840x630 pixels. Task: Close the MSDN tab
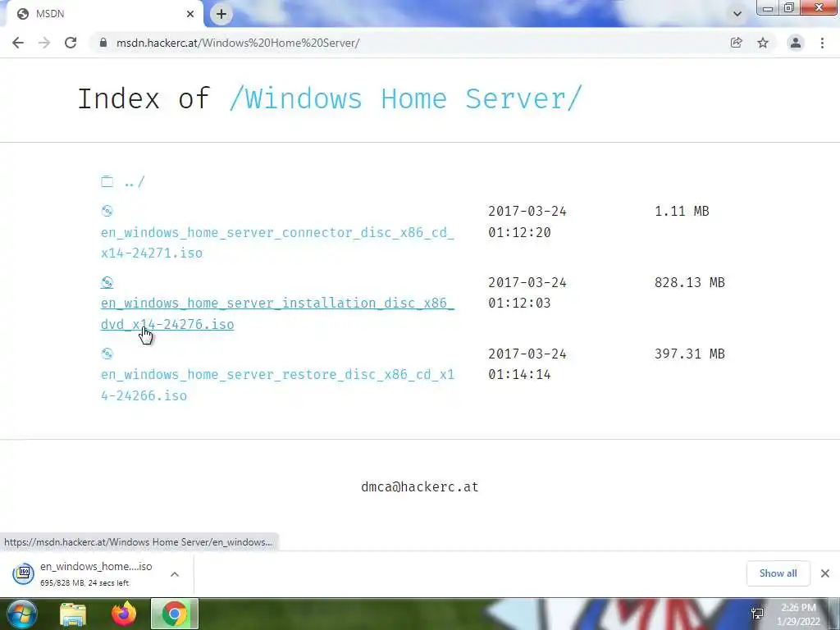(190, 14)
